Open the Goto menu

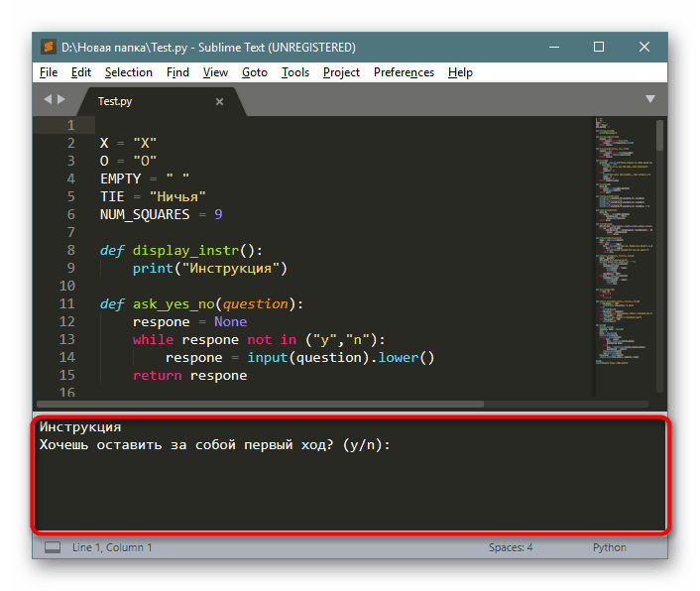[x=255, y=72]
